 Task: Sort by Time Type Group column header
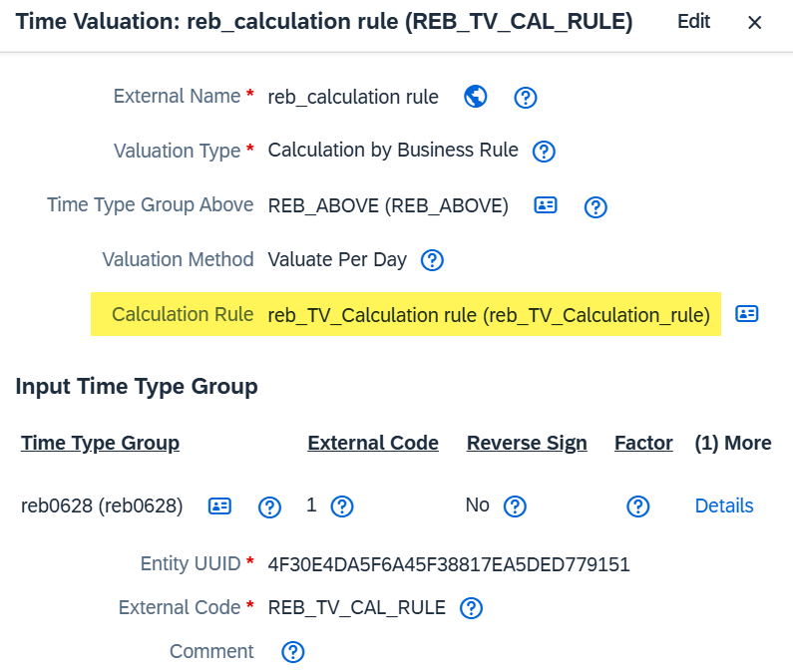[100, 443]
